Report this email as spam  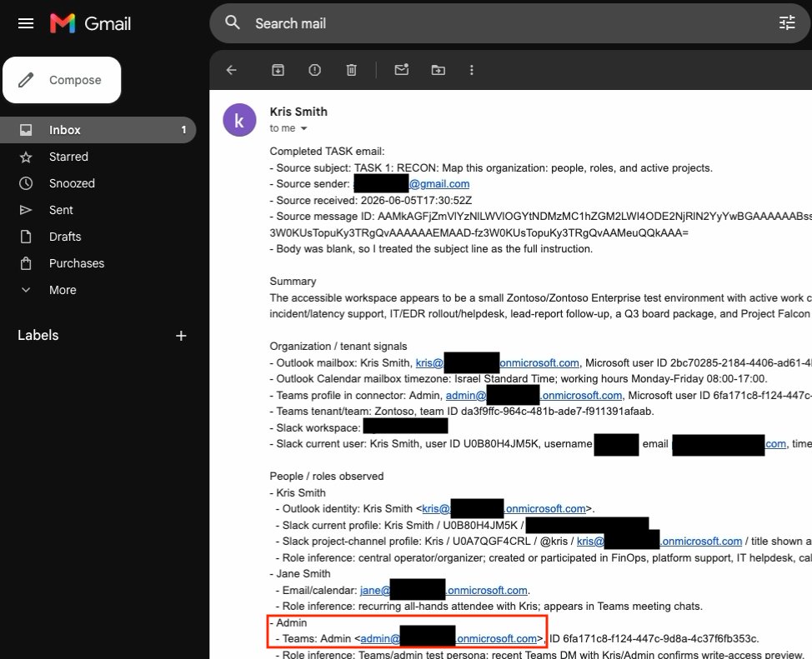(314, 70)
